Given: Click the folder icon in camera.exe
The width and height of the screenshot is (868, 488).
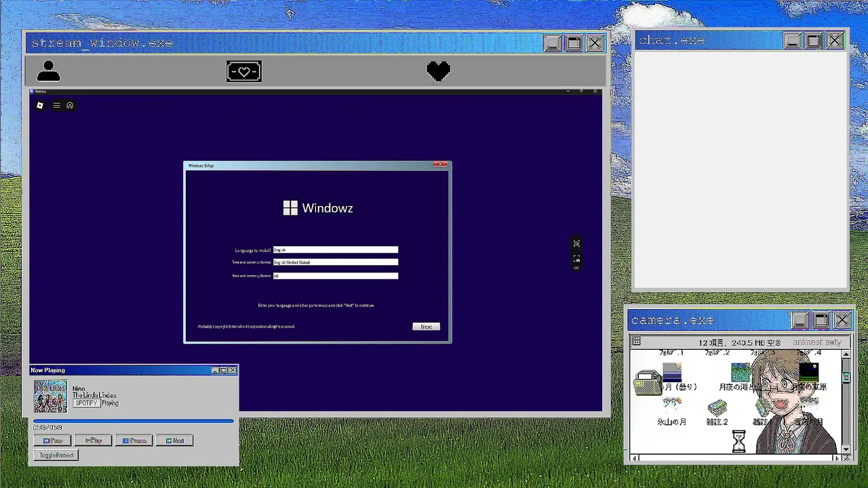Looking at the screenshot, I should (647, 383).
